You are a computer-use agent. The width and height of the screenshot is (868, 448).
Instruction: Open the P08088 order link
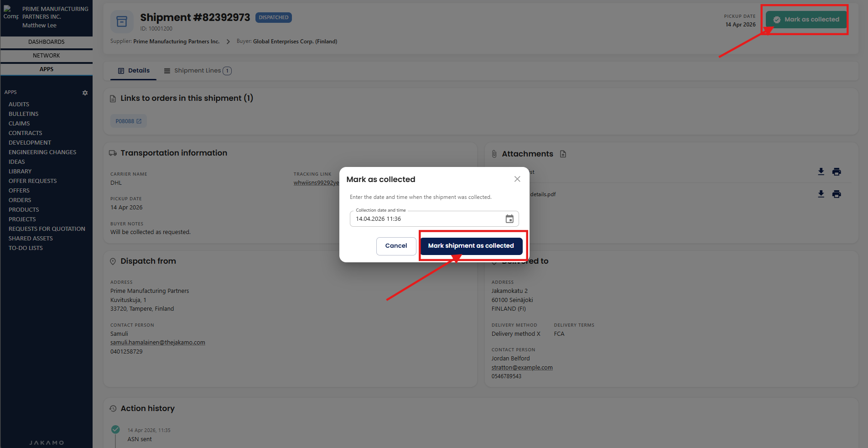[x=128, y=121]
